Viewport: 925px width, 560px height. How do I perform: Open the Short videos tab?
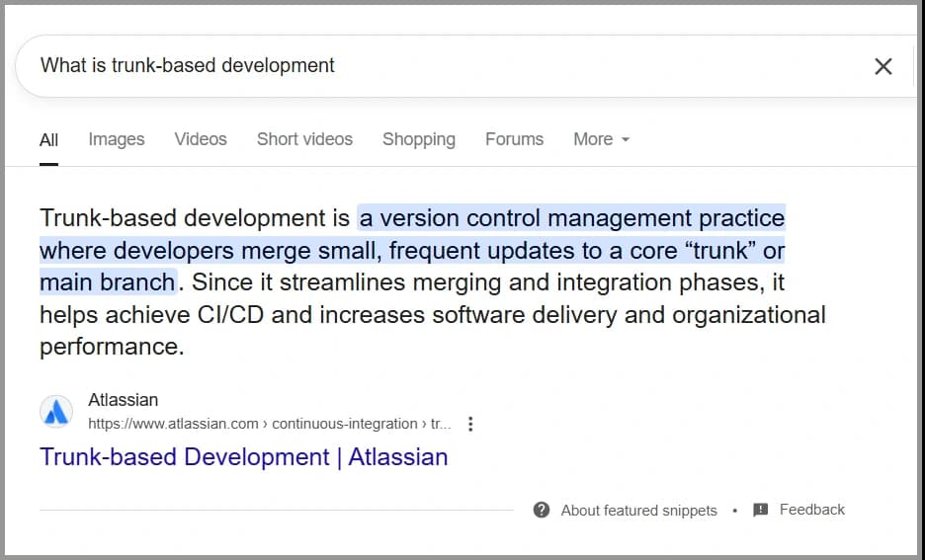tap(304, 139)
